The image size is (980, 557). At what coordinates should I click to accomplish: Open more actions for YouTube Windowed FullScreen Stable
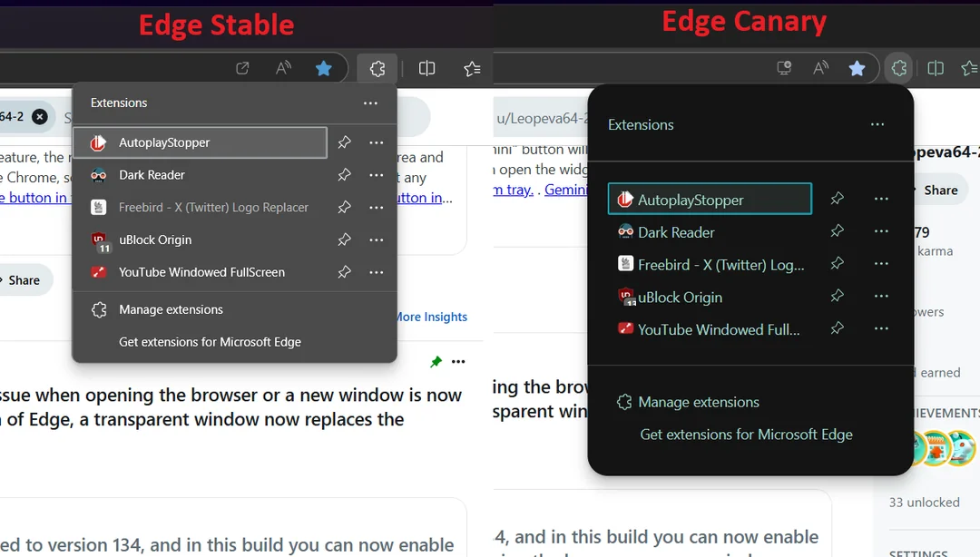377,272
